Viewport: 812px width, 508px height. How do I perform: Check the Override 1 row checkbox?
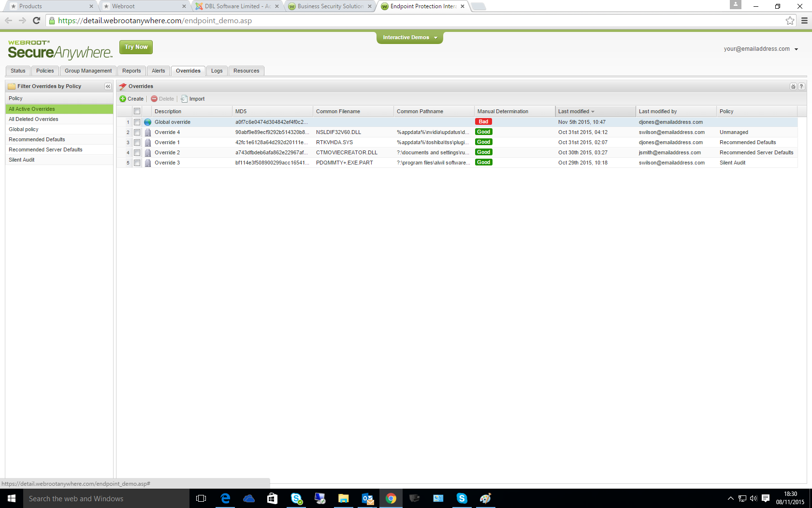coord(137,142)
